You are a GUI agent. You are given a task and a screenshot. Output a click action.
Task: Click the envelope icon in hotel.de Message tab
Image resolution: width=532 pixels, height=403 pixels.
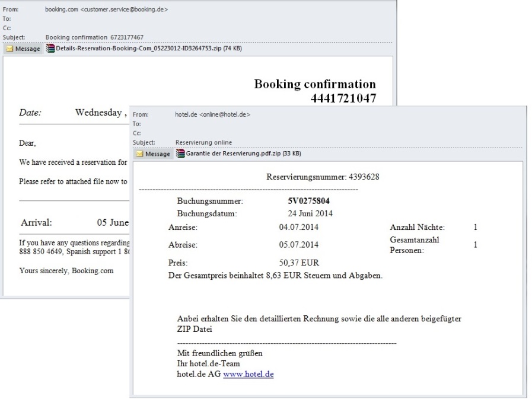pos(139,154)
